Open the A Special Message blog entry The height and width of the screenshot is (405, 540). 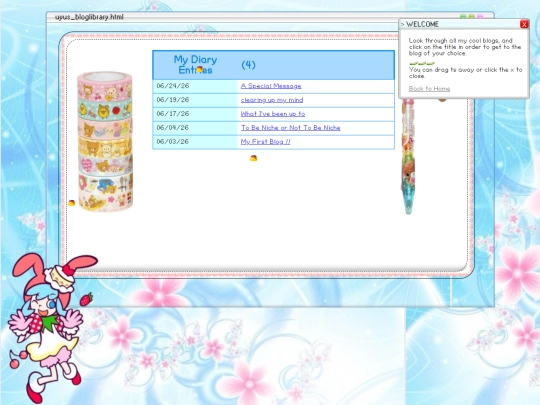[271, 86]
